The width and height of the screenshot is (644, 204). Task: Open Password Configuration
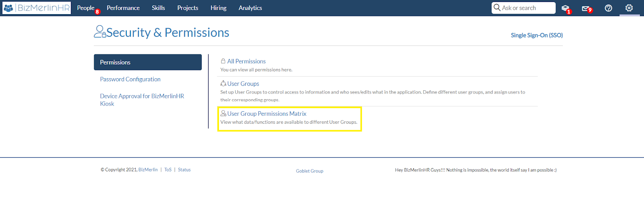pos(130,79)
